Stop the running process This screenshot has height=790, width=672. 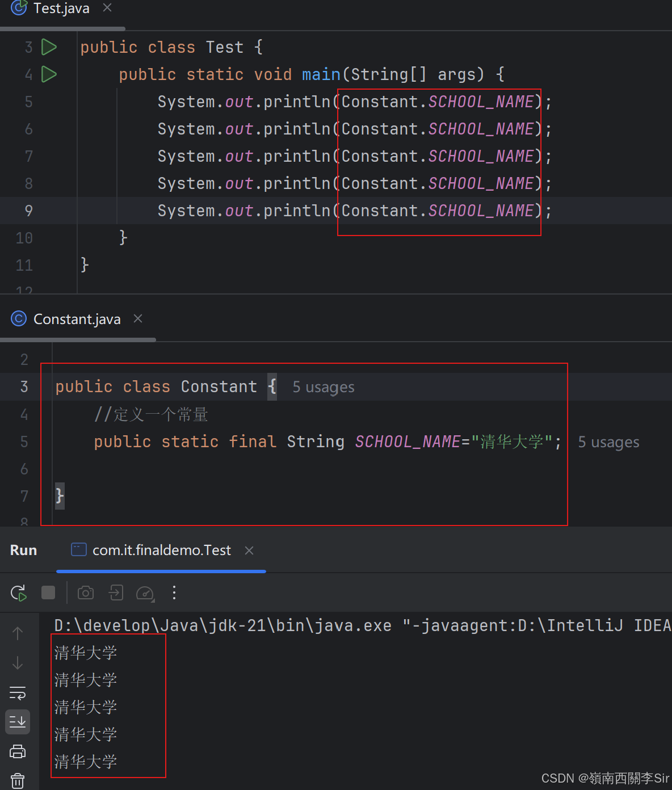[x=48, y=592]
